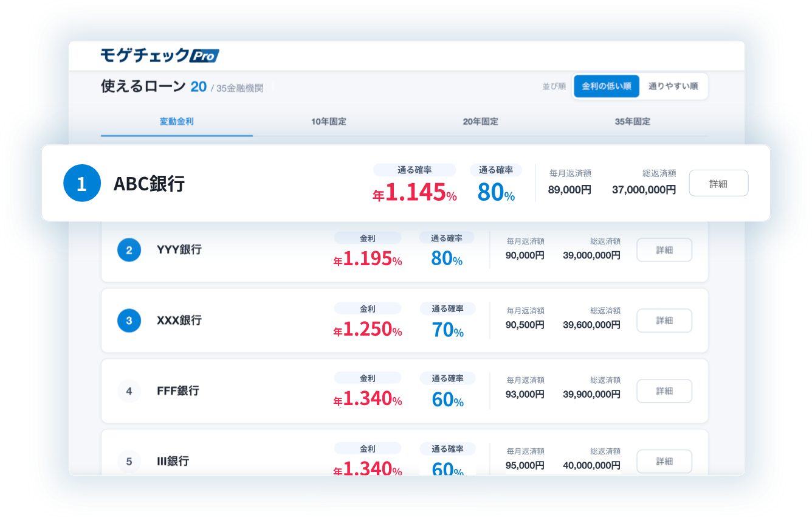
Task: Open 詳細 for XXX銀行
Action: 664,321
